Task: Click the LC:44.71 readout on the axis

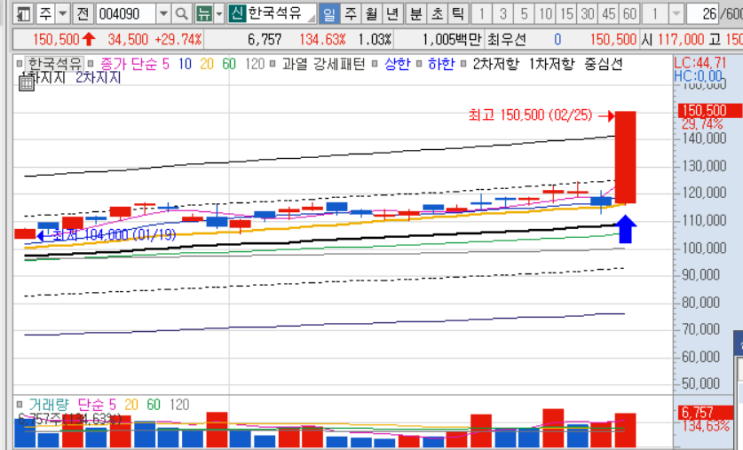Action: click(x=700, y=63)
